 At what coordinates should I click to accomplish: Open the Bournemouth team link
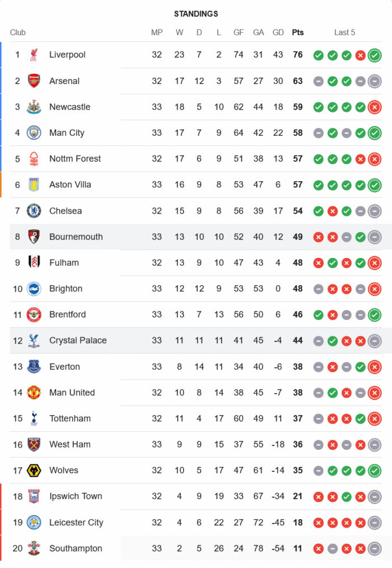[76, 237]
